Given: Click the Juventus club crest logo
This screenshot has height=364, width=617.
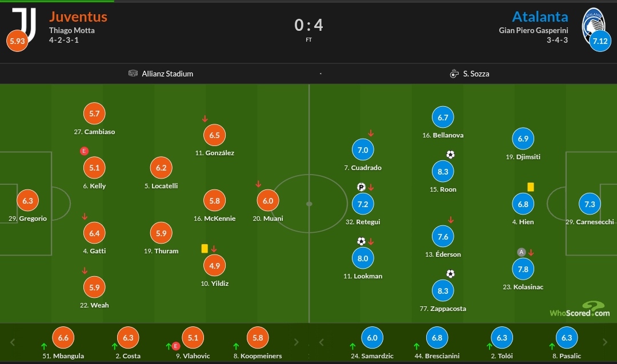Looking at the screenshot, I should tap(25, 25).
